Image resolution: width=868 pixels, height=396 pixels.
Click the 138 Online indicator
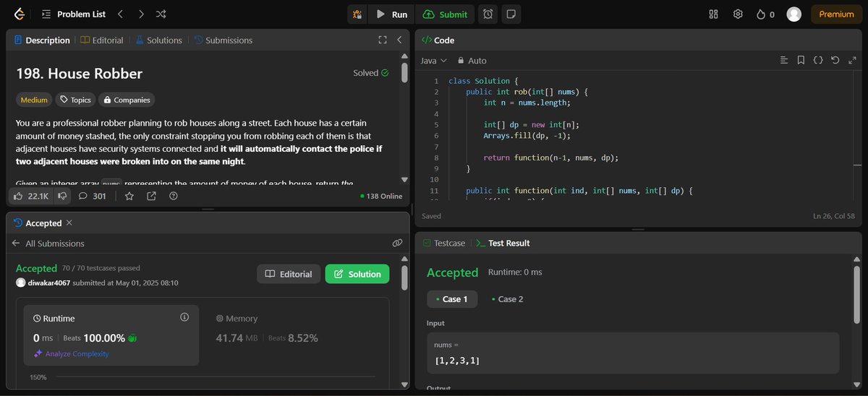pyautogui.click(x=381, y=196)
